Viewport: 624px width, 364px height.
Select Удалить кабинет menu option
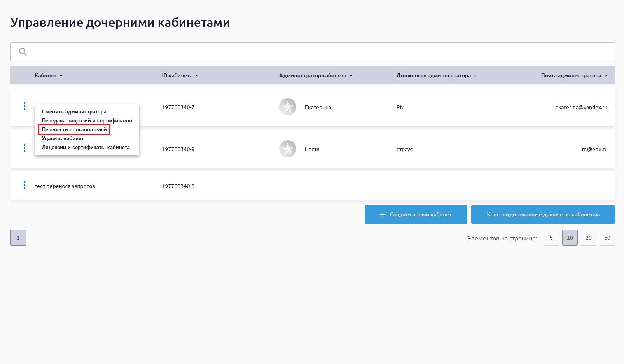click(63, 138)
